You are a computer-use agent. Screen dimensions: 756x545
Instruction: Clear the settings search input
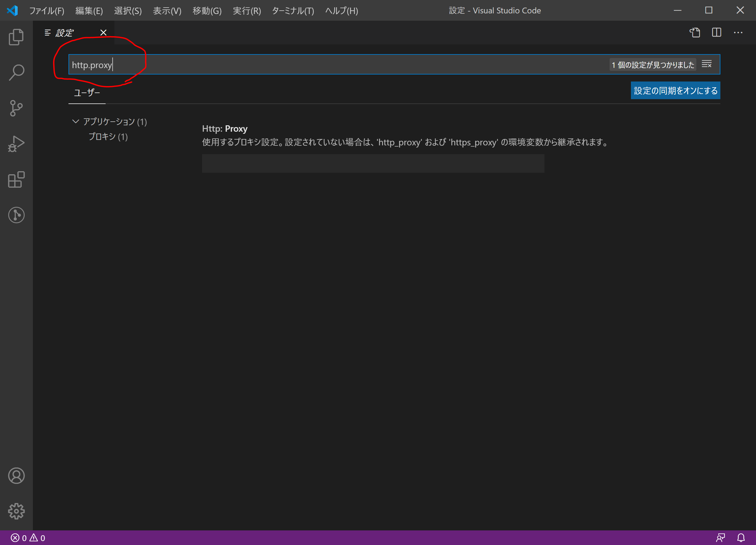click(706, 64)
